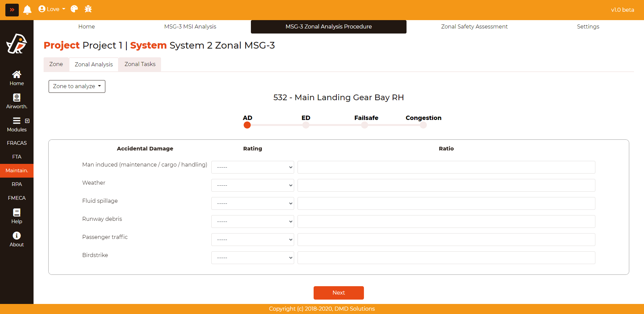The height and width of the screenshot is (314, 644).
Task: Open the Weather rating dropdown
Action: pos(253,185)
